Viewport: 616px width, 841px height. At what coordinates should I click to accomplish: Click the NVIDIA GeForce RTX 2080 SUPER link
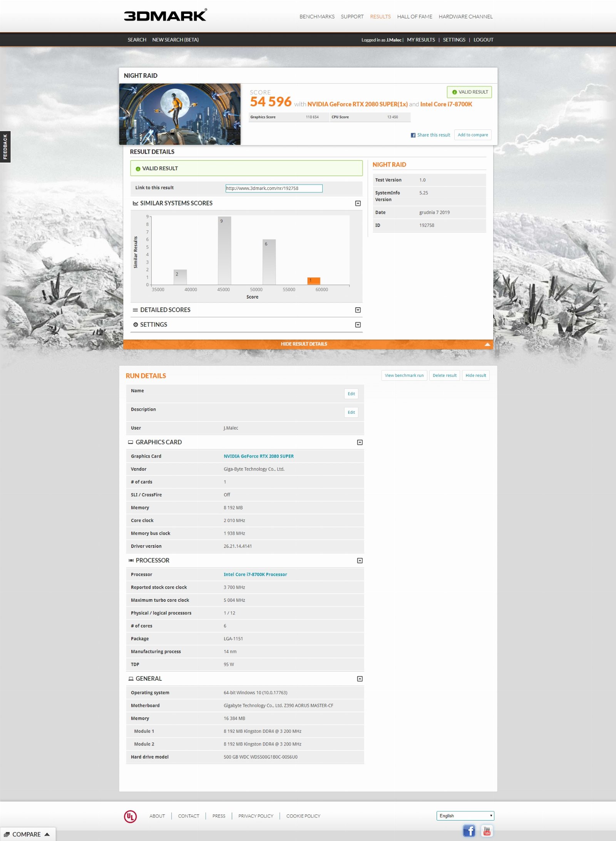[258, 456]
